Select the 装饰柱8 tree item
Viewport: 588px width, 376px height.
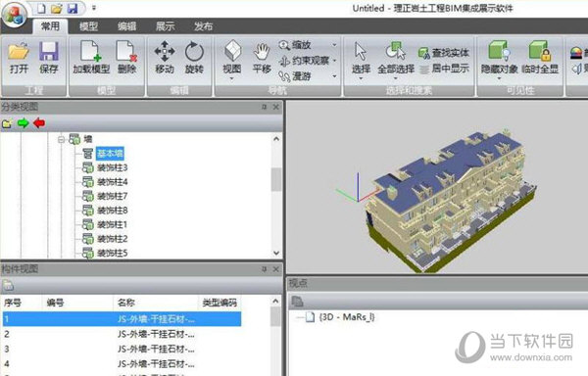click(x=113, y=211)
